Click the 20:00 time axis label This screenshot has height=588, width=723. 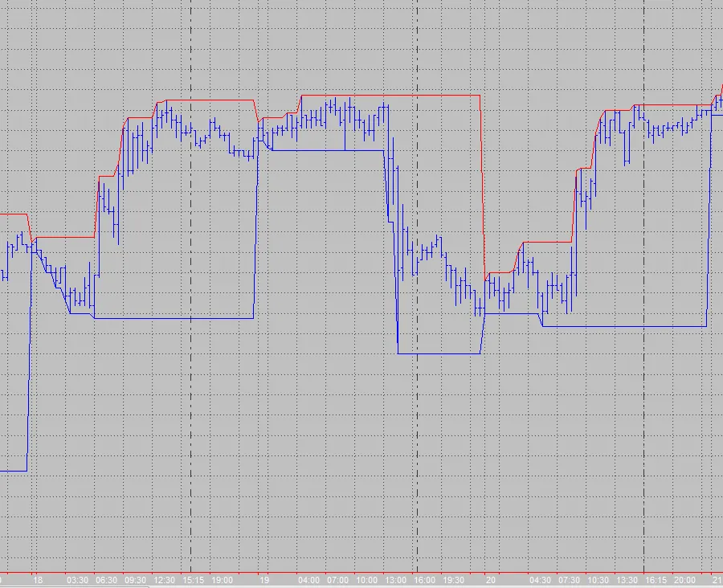(685, 580)
